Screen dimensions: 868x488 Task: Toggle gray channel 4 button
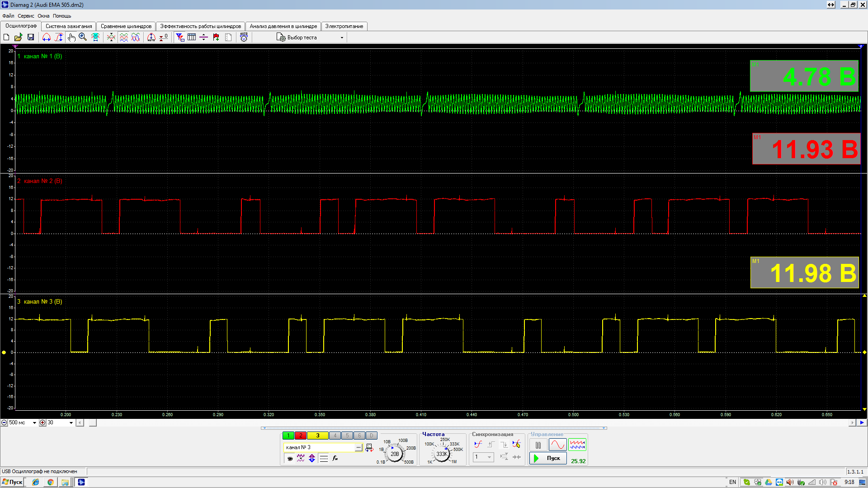[335, 436]
